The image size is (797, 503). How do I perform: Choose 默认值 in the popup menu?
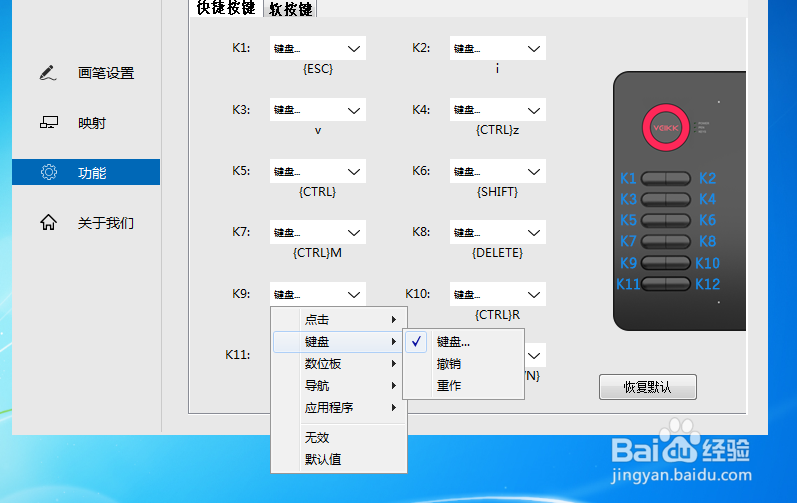[x=339, y=459]
